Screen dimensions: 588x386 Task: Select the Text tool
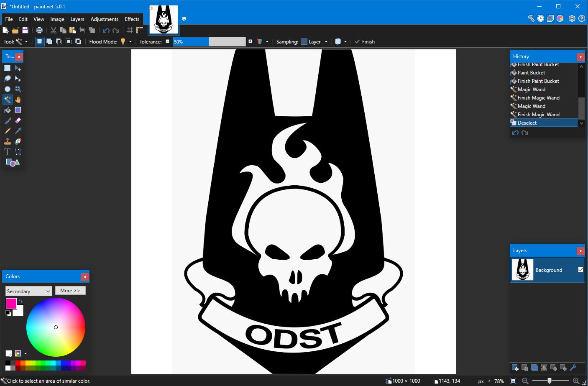point(8,152)
